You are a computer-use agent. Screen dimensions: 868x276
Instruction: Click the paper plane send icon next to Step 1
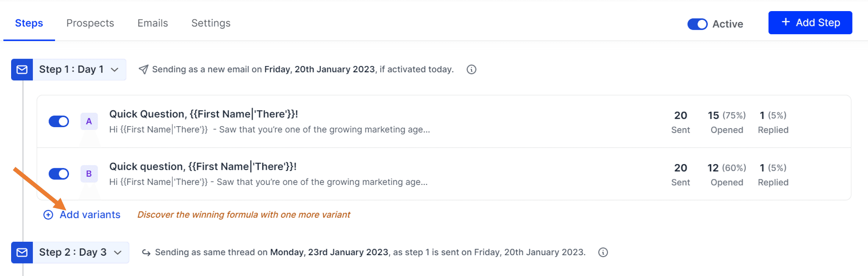[x=143, y=69]
